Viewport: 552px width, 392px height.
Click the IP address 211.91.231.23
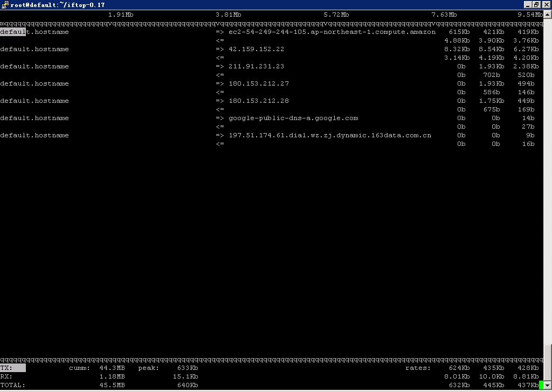[256, 66]
